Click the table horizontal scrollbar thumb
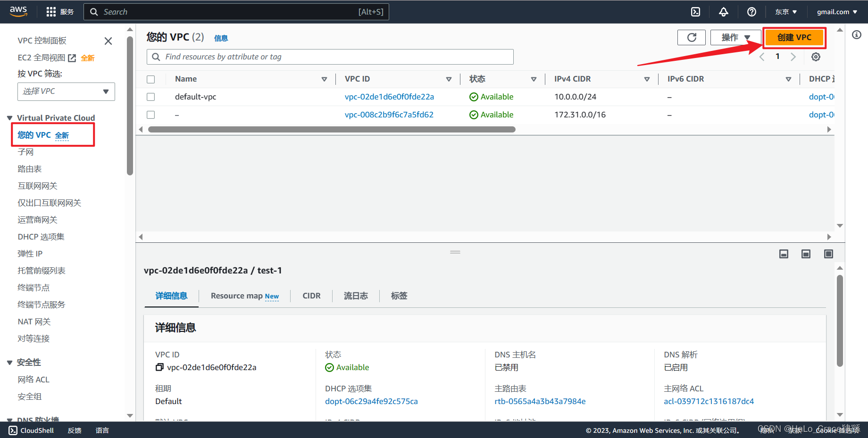 [x=332, y=129]
